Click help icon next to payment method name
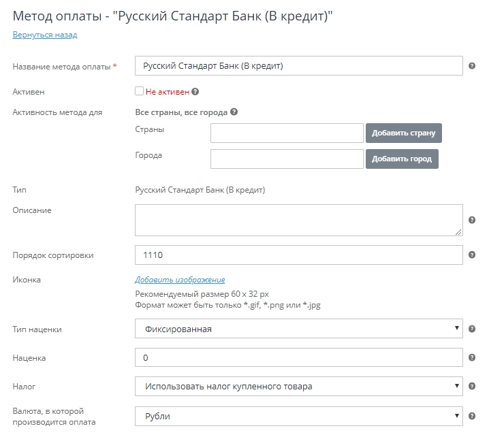This screenshot has width=504, height=437. coord(472,66)
